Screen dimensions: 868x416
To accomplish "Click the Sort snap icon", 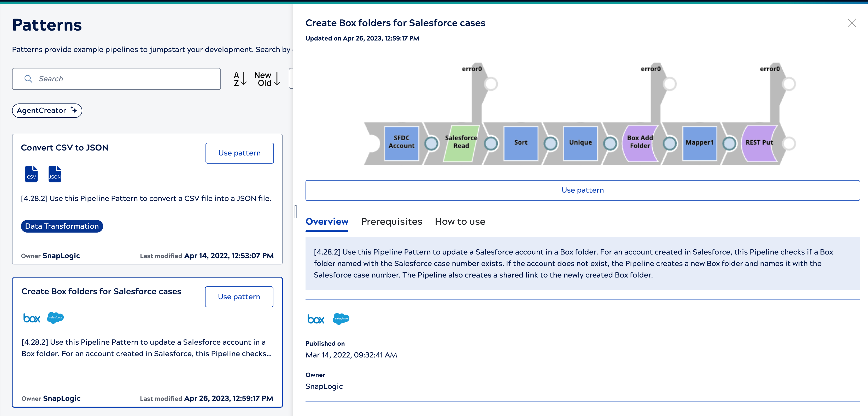I will [x=520, y=143].
